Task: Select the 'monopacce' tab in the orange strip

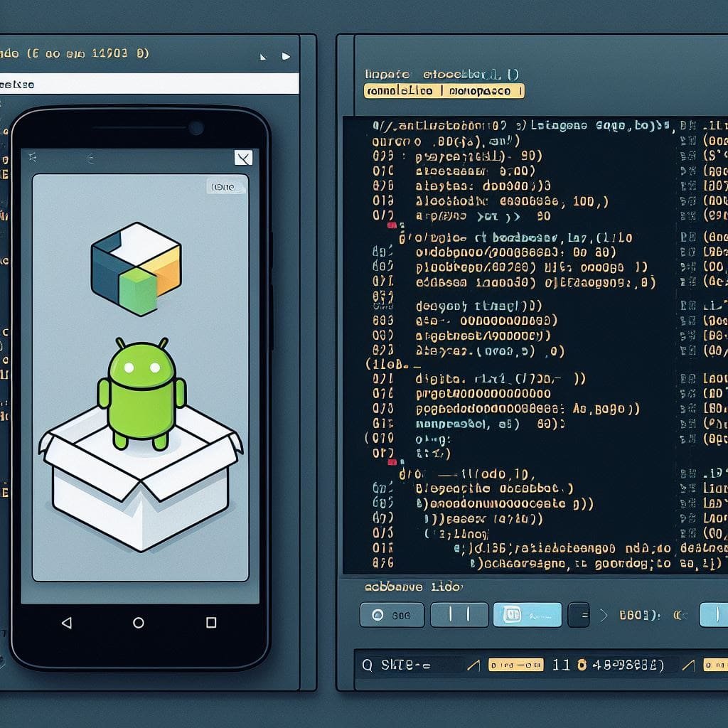Action: click(x=480, y=91)
